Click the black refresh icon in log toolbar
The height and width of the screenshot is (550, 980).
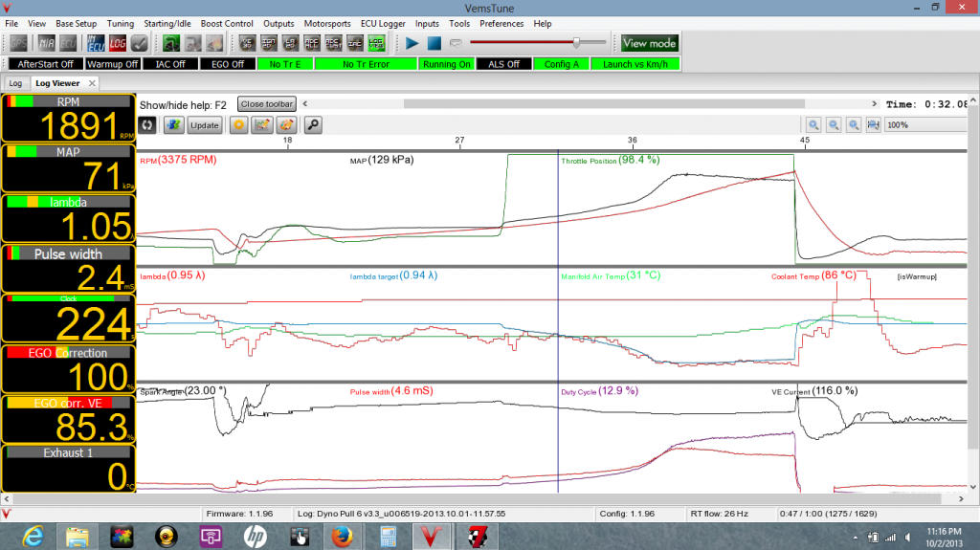(146, 125)
